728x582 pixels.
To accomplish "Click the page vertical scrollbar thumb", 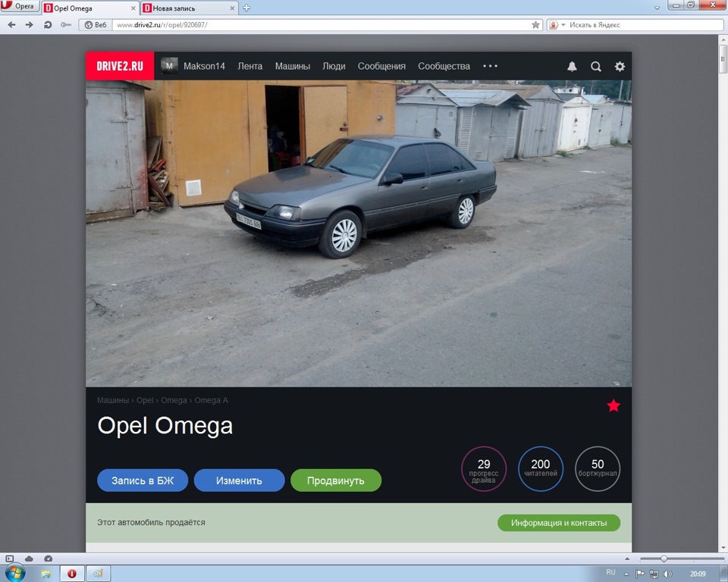I will 723,58.
